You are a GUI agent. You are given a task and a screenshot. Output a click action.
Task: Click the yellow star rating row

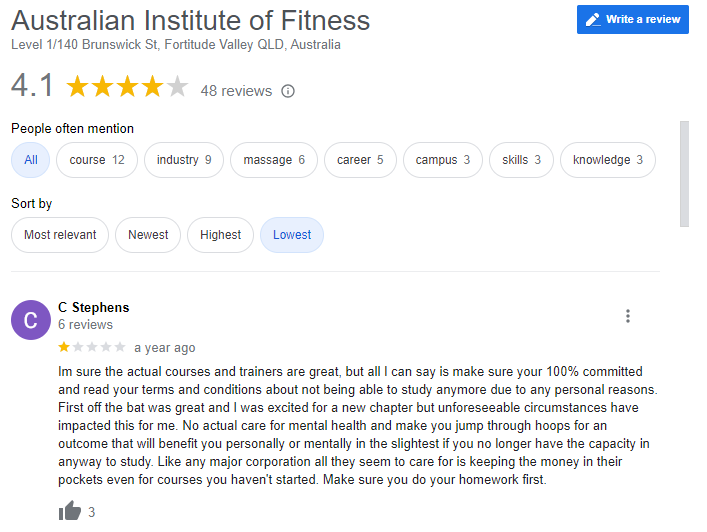126,87
